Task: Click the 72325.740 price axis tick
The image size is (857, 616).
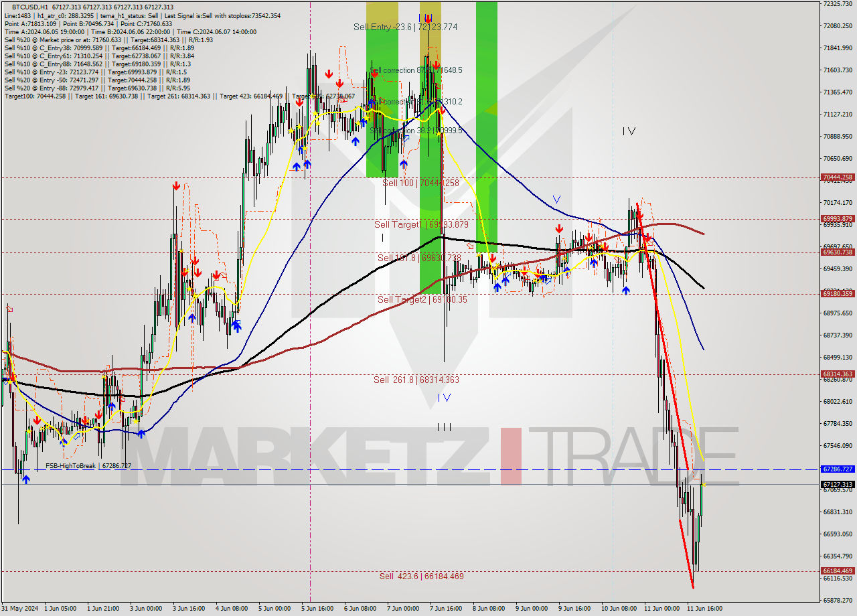Action: tap(837, 4)
